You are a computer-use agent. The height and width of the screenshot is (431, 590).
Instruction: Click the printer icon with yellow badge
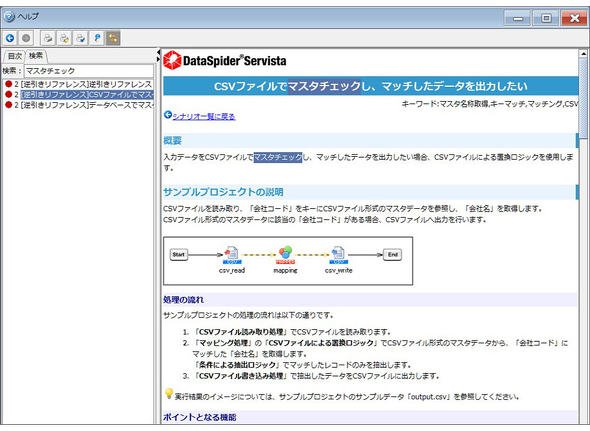tap(64, 38)
